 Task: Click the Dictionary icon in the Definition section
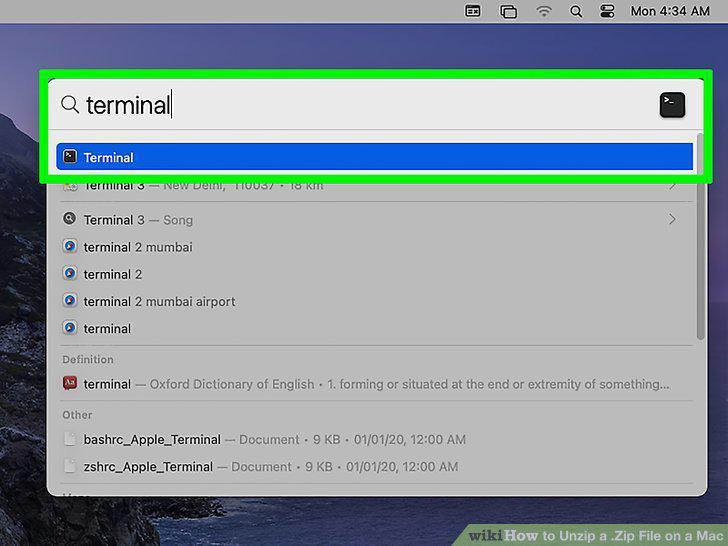[70, 383]
